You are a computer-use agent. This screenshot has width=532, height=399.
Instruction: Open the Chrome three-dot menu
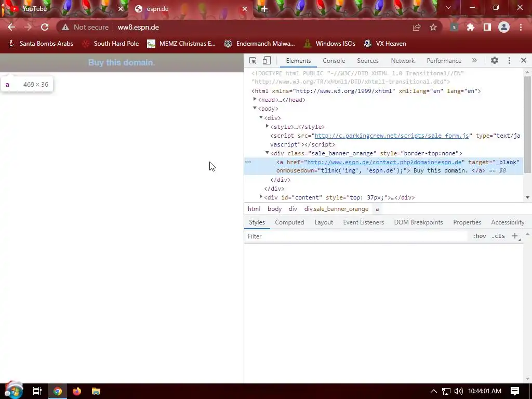[521, 27]
